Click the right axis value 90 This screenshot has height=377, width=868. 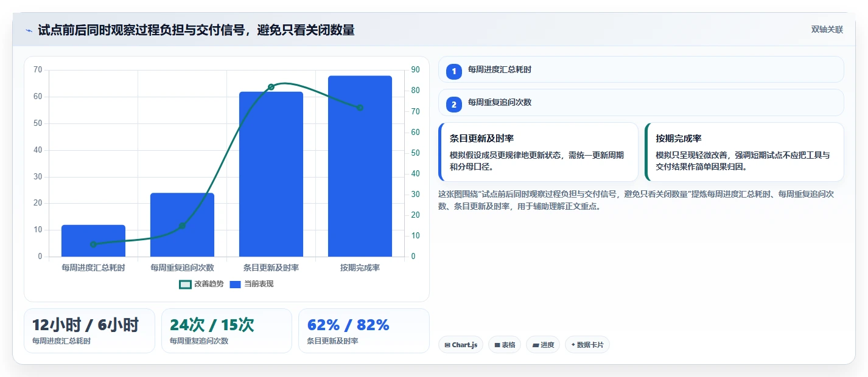coord(416,70)
